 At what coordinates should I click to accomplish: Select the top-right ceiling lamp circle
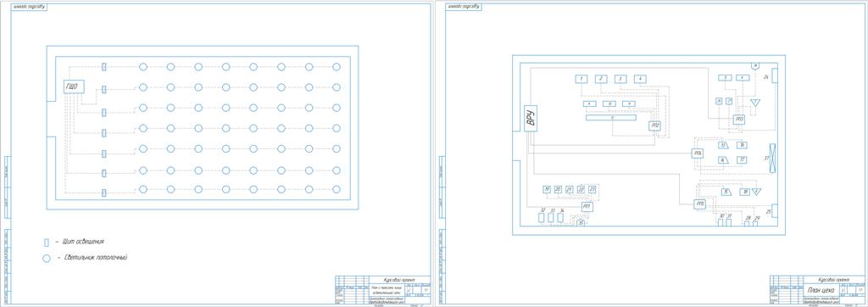click(x=337, y=67)
